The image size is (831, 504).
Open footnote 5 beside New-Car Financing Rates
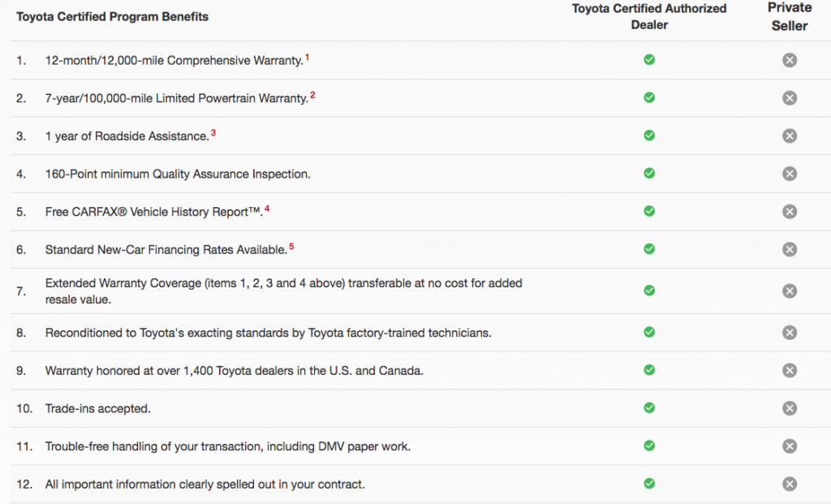(x=291, y=246)
